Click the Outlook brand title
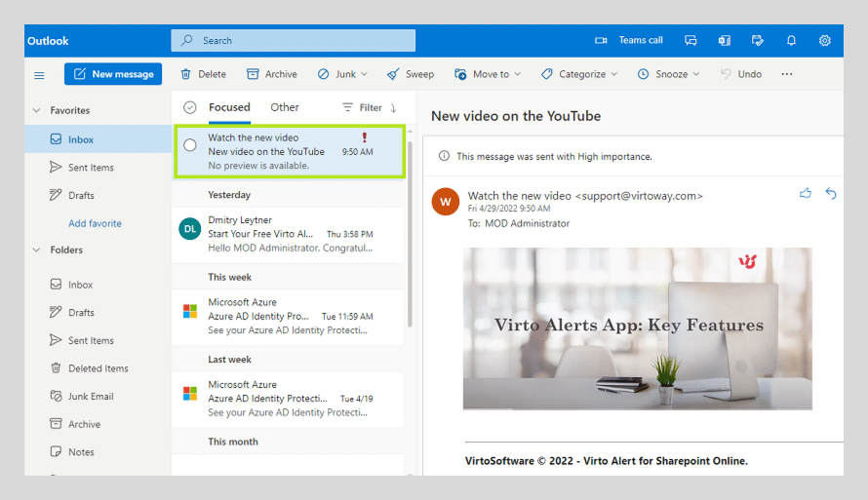 click(48, 41)
